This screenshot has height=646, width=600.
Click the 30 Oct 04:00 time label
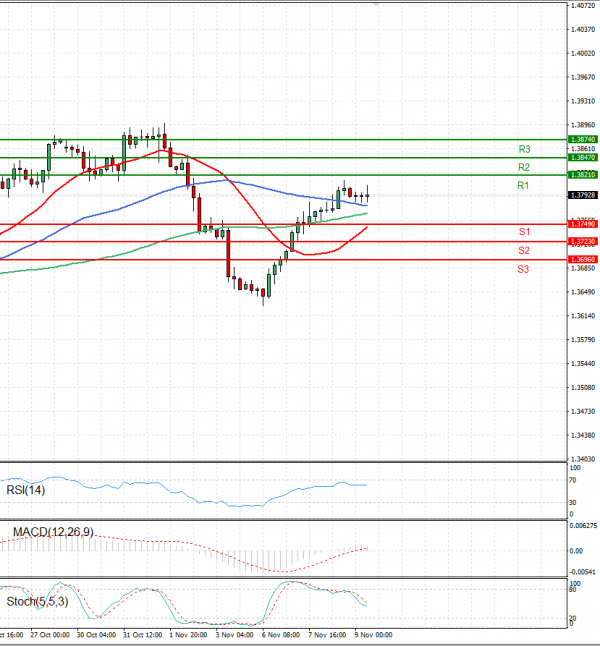[96, 635]
